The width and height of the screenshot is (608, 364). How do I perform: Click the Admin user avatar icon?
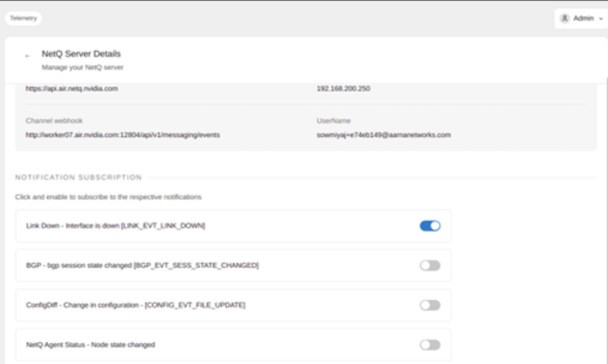[x=565, y=19]
